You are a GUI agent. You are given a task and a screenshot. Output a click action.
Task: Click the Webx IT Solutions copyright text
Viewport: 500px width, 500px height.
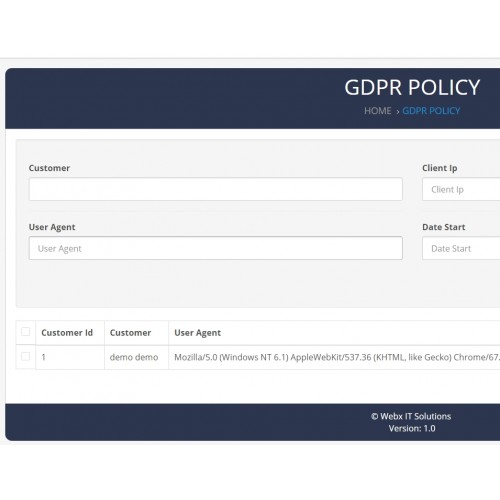(x=411, y=416)
